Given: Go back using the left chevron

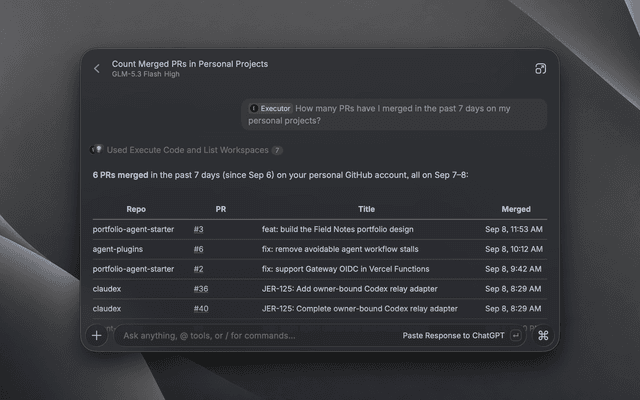Looking at the screenshot, I should [x=97, y=69].
